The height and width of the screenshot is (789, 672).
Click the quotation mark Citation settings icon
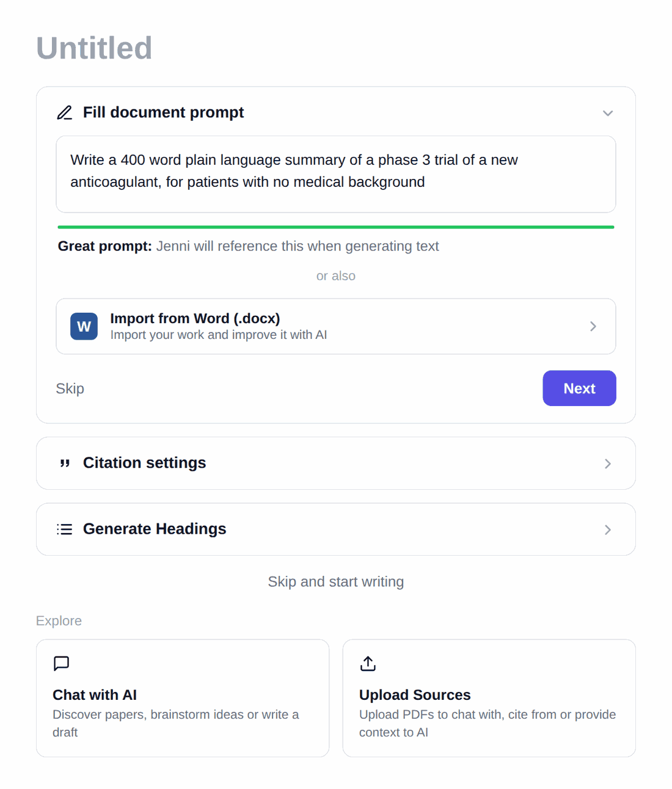[65, 464]
